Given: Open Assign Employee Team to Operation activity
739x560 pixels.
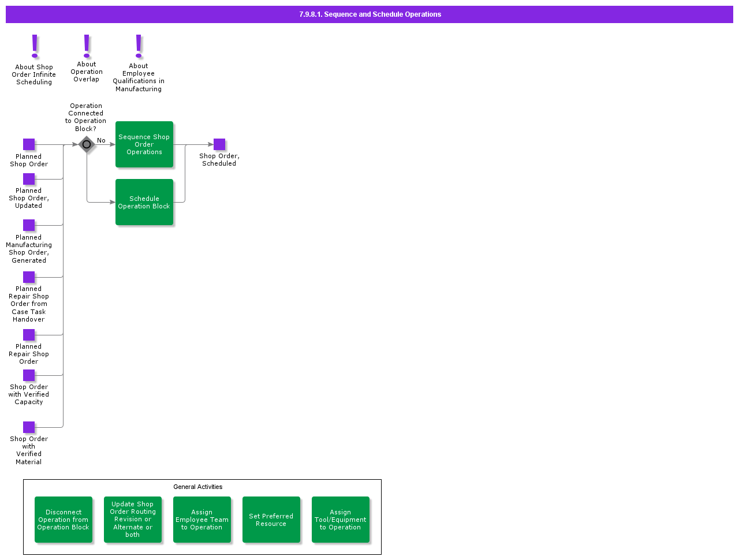Looking at the screenshot, I should 202,520.
